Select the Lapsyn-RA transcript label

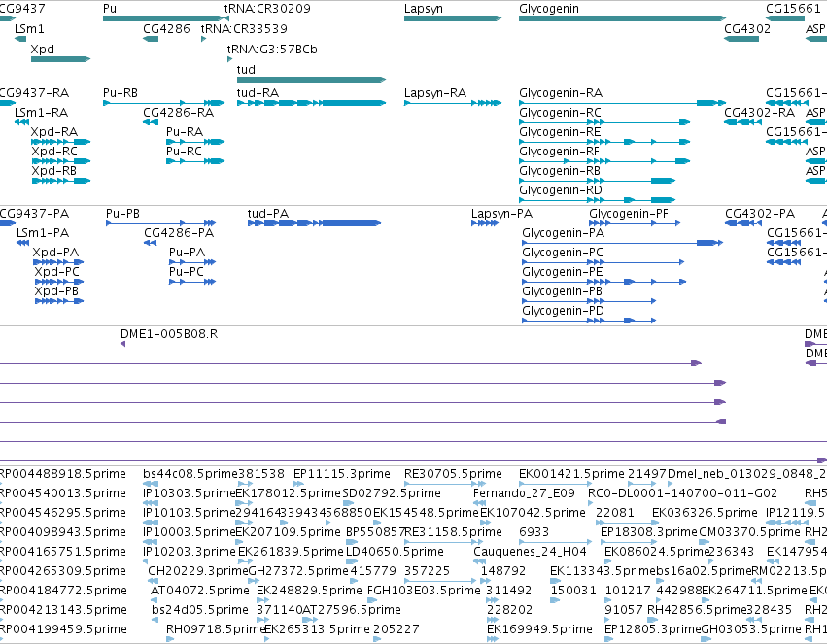[435, 92]
